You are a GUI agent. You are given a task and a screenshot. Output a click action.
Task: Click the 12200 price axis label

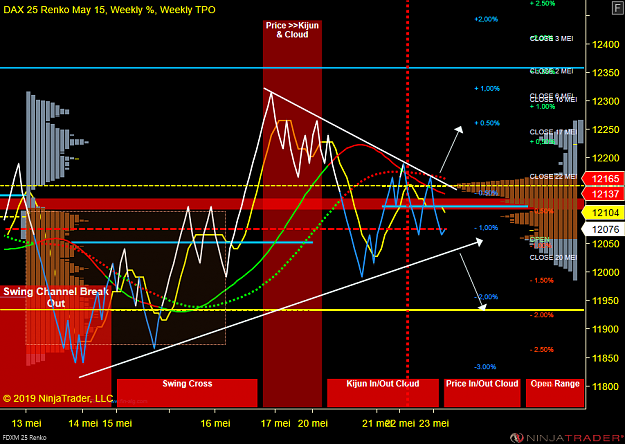click(605, 158)
